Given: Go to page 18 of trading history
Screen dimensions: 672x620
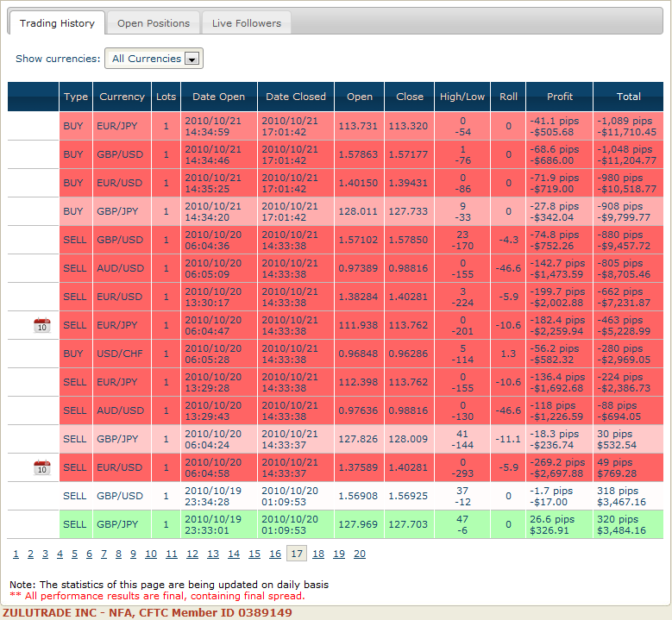Looking at the screenshot, I should point(318,554).
